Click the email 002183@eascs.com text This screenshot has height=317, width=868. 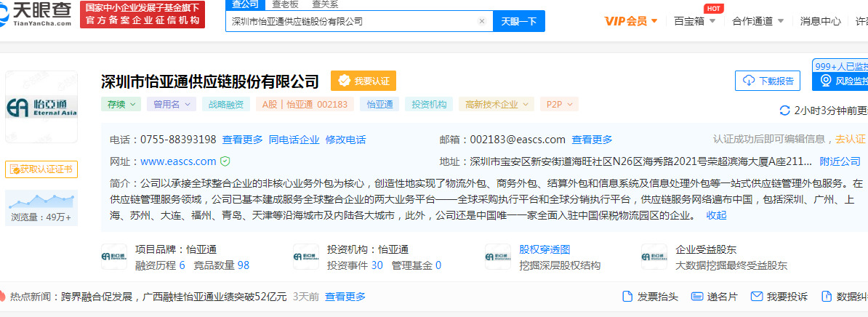(x=518, y=140)
